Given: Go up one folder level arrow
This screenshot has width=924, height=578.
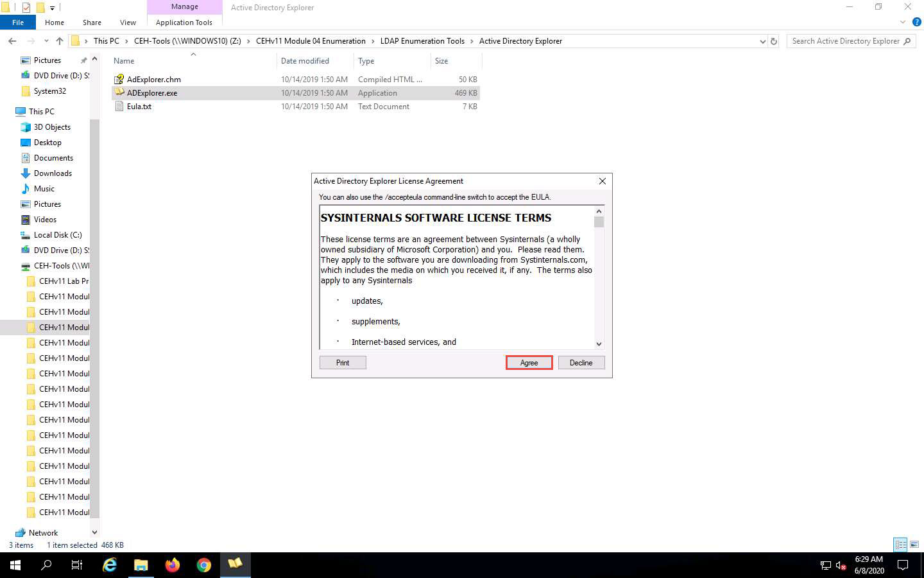Looking at the screenshot, I should pos(60,41).
